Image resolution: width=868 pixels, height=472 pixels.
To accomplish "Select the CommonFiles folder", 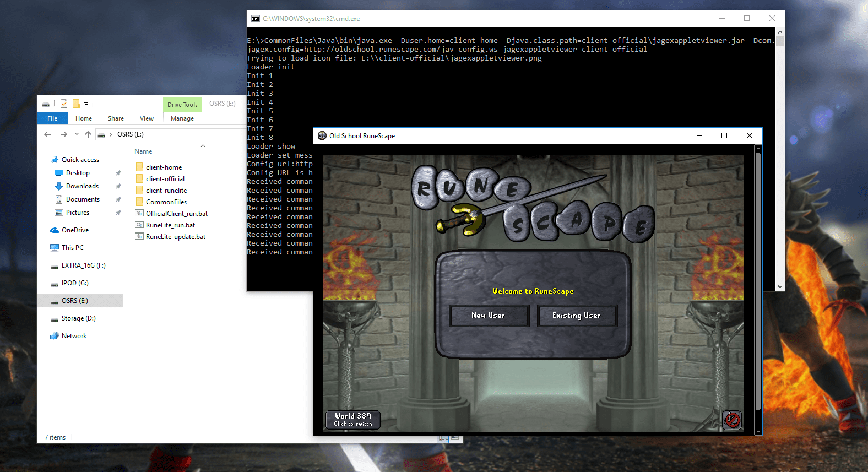I will coord(166,202).
